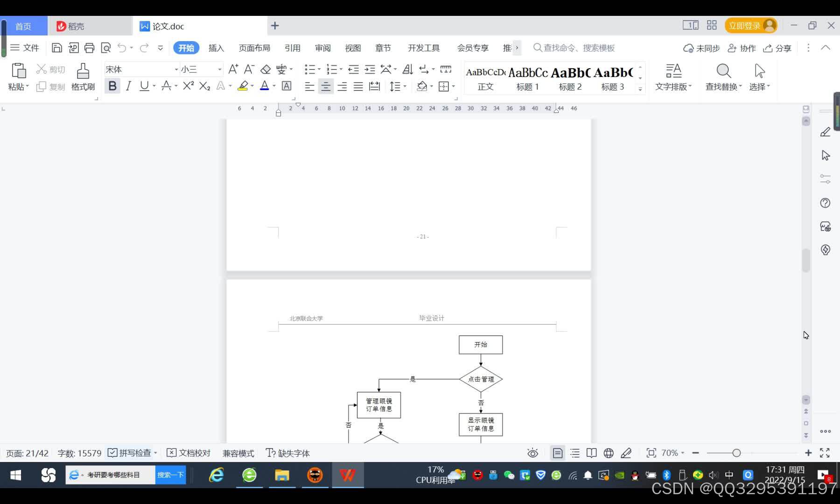Click the search commands input field
The image size is (840, 504).
click(x=579, y=48)
